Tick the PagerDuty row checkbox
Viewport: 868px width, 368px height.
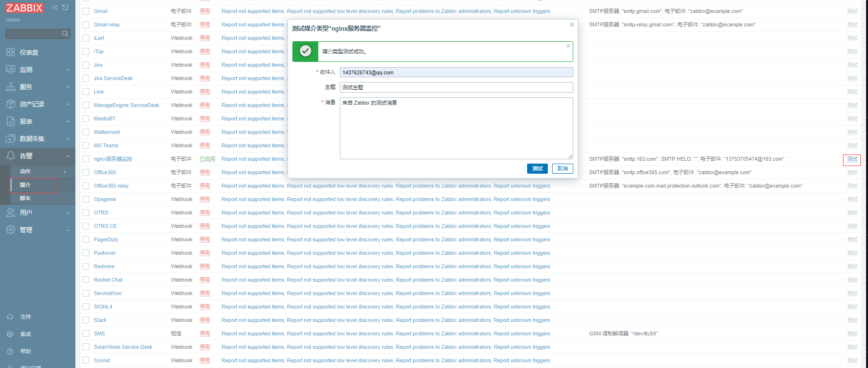(86, 239)
